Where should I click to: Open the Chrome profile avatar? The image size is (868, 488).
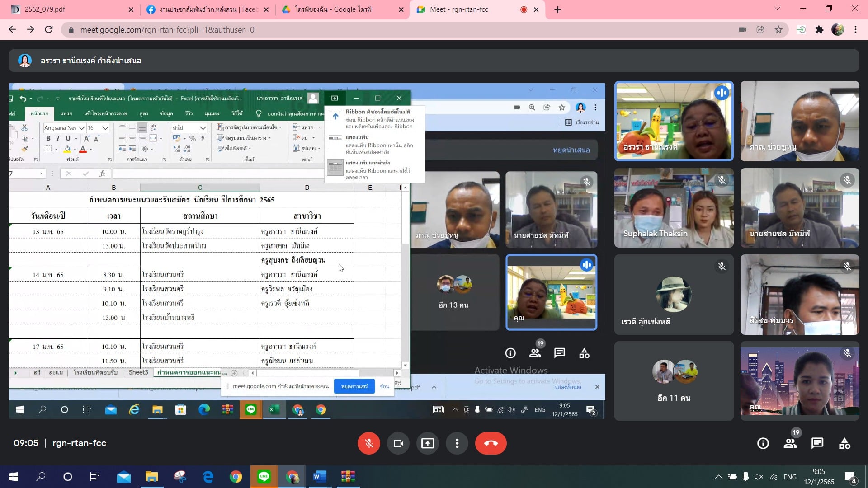coord(838,30)
